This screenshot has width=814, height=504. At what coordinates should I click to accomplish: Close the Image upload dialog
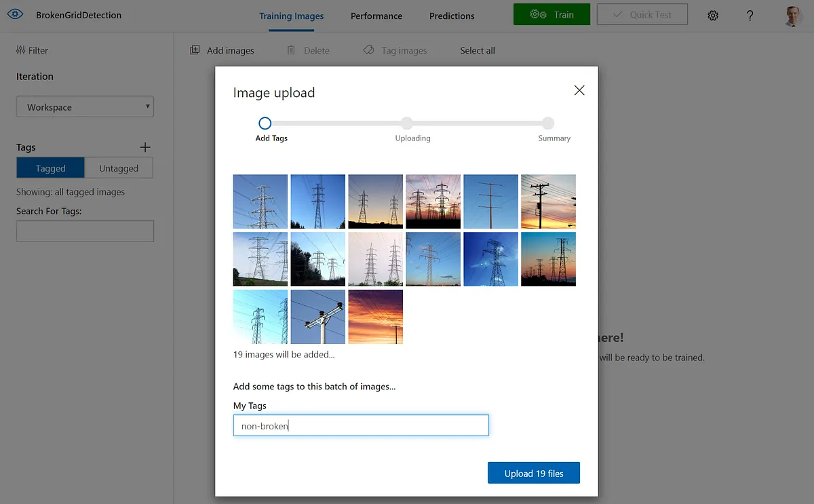[579, 90]
